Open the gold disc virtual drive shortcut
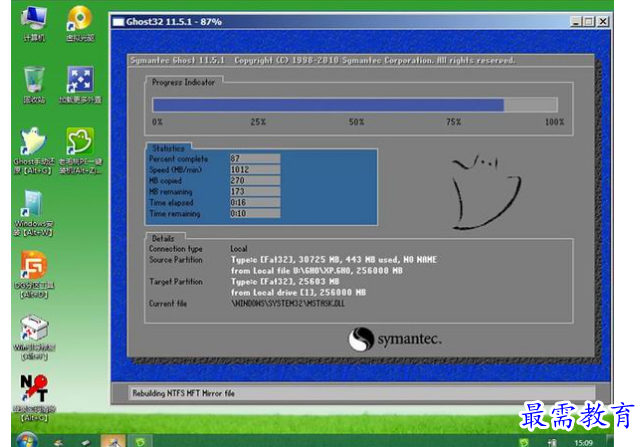The height and width of the screenshot is (447, 643). 80,23
